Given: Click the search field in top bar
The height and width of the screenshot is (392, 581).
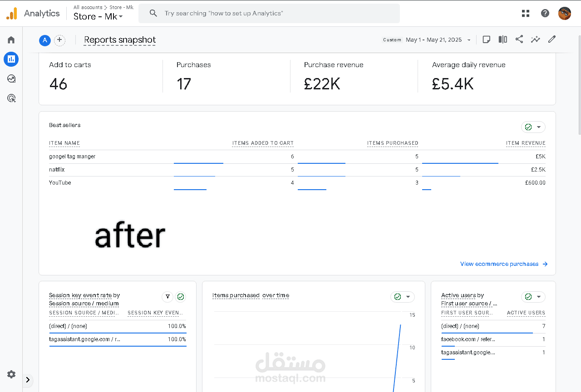Looking at the screenshot, I should click(x=269, y=14).
